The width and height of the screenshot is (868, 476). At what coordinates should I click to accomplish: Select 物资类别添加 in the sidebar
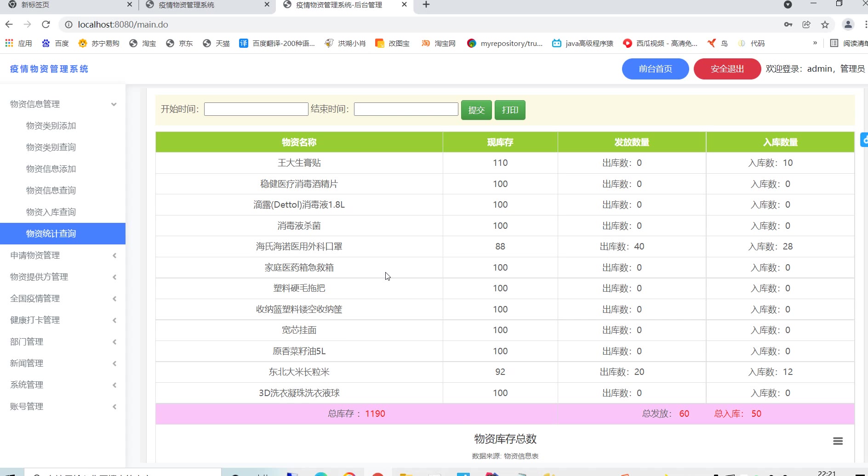(x=51, y=126)
